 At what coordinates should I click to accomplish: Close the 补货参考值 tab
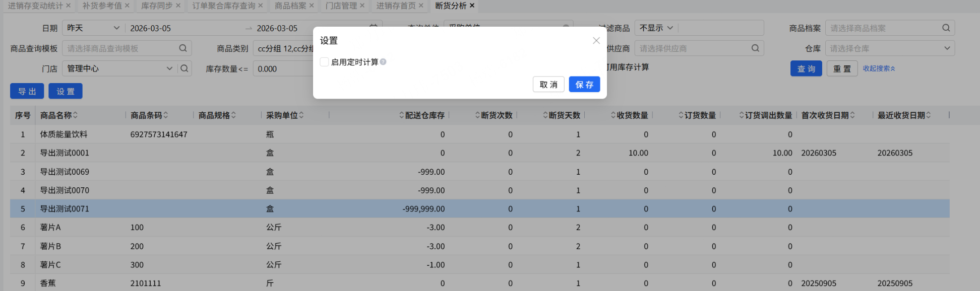pyautogui.click(x=127, y=6)
